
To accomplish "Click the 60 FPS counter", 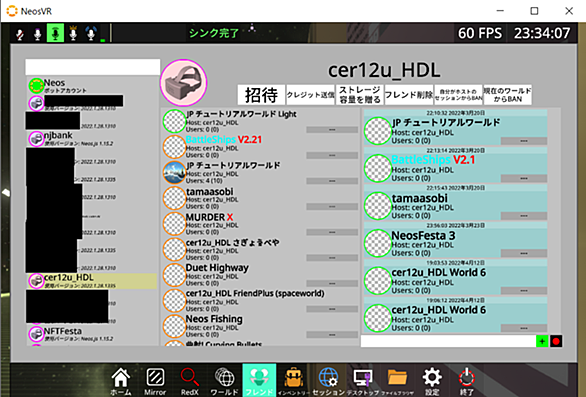I will [x=480, y=33].
